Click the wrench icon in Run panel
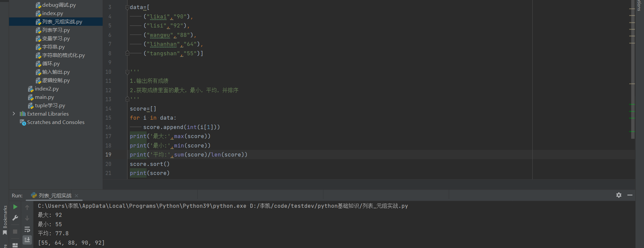 (x=15, y=218)
